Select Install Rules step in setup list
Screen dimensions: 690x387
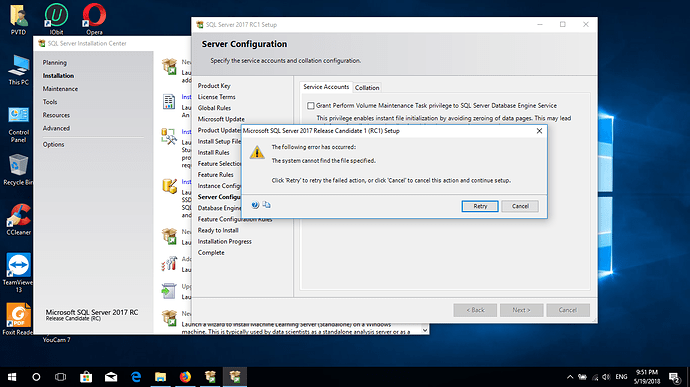pos(213,152)
